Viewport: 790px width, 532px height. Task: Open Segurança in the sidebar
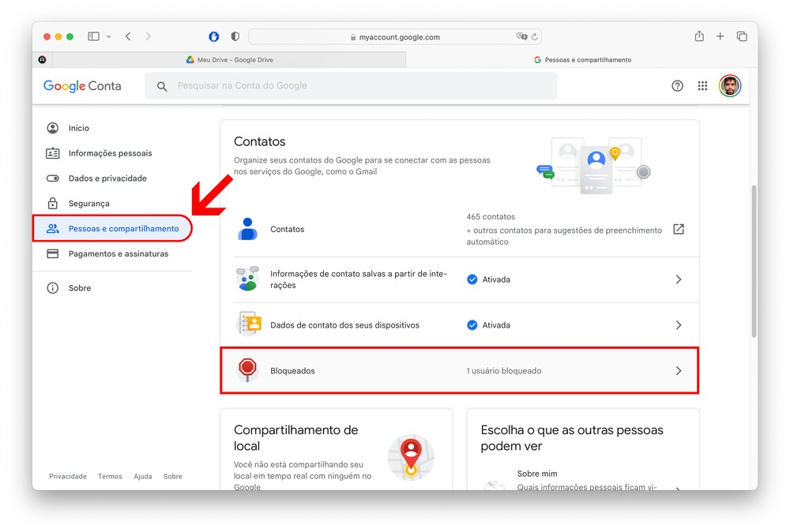[112, 204]
